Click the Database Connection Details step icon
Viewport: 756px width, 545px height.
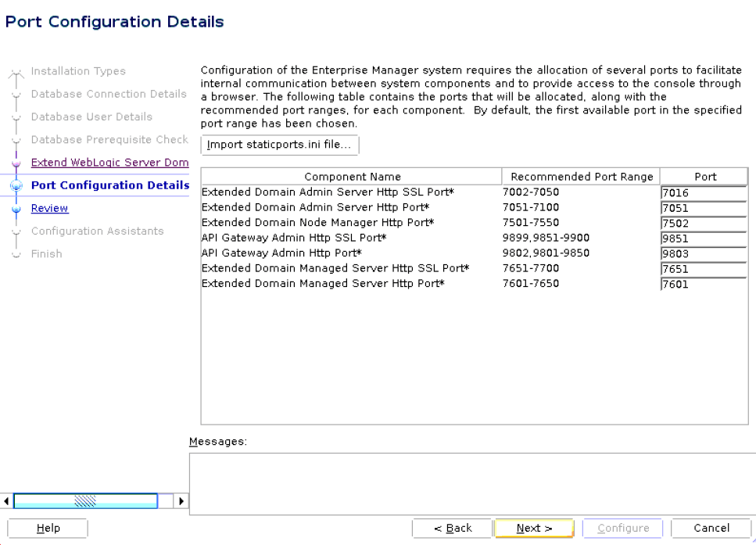pyautogui.click(x=16, y=94)
